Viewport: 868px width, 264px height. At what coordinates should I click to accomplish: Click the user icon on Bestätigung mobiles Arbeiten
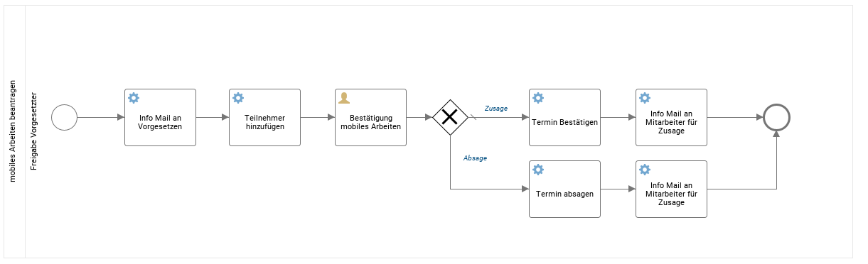tap(344, 98)
